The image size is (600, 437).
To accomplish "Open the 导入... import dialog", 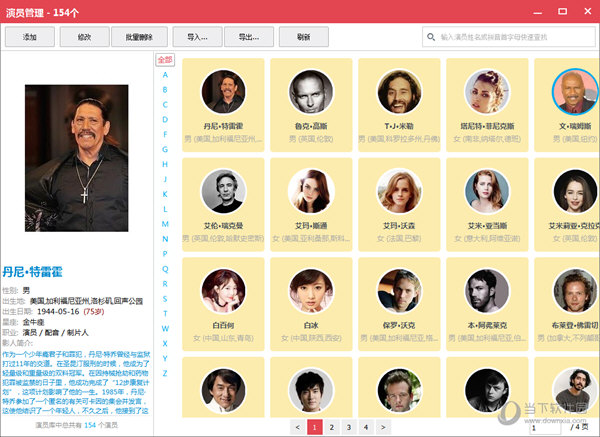I will point(197,37).
